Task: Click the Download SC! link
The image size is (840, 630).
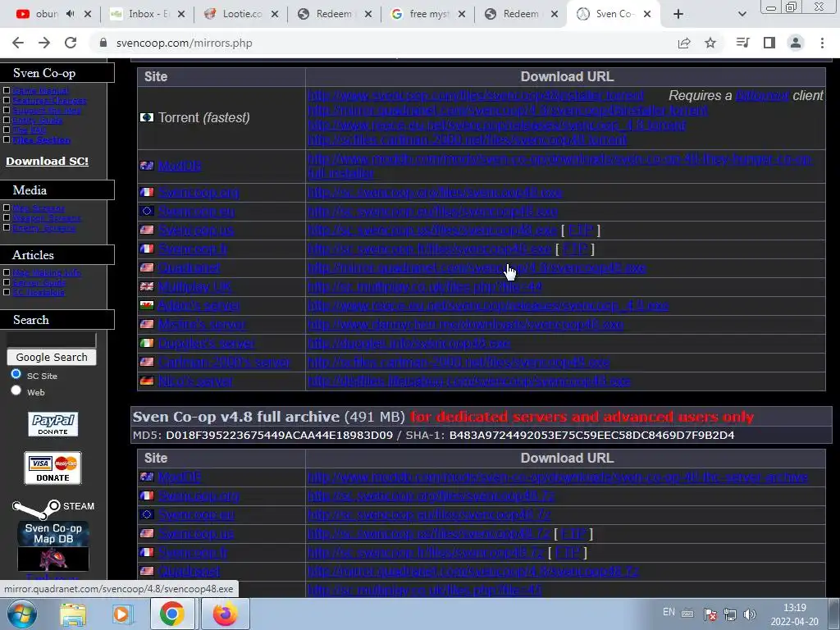Action: 47,161
